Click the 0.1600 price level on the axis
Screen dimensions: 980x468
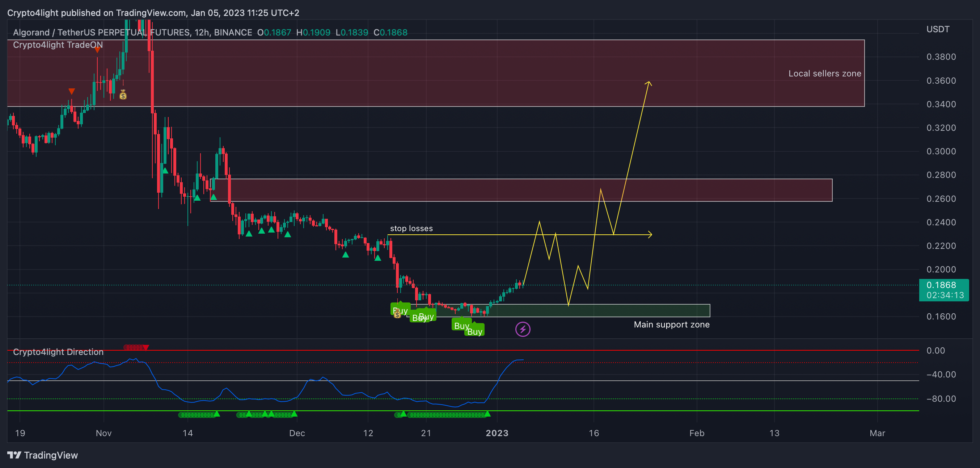pos(941,317)
